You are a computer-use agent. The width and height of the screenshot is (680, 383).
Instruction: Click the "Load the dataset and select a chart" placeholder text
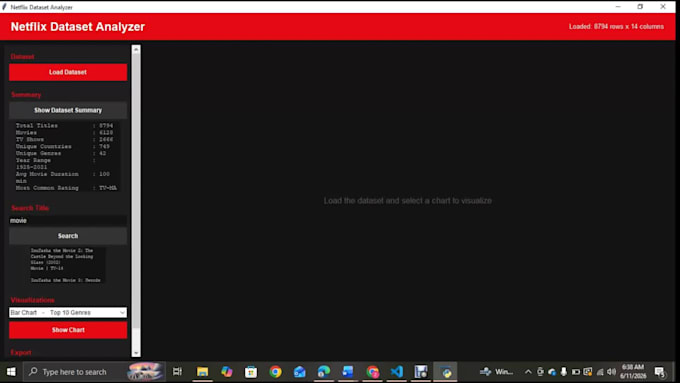pos(408,201)
